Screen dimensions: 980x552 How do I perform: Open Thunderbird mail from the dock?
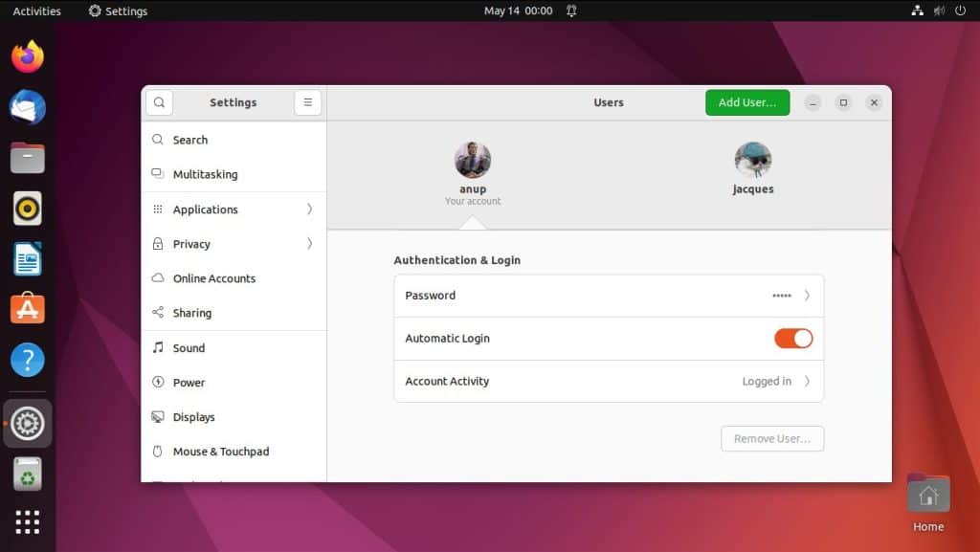coord(26,108)
